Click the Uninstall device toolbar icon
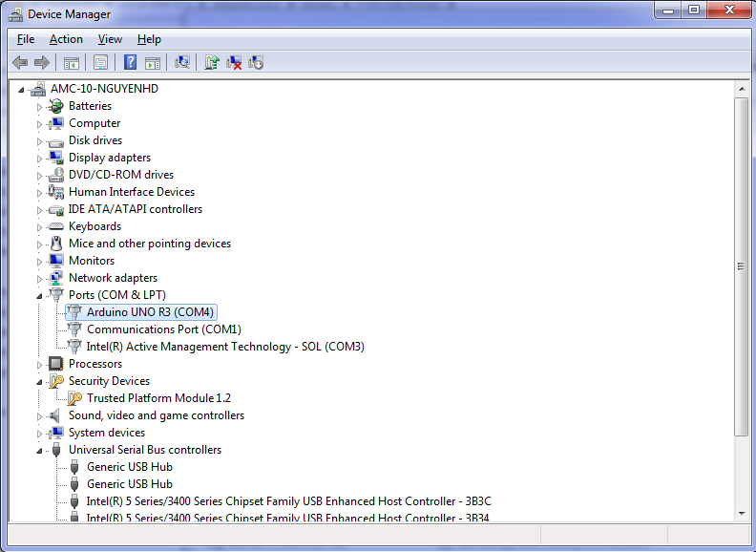756x552 pixels. pos(234,62)
